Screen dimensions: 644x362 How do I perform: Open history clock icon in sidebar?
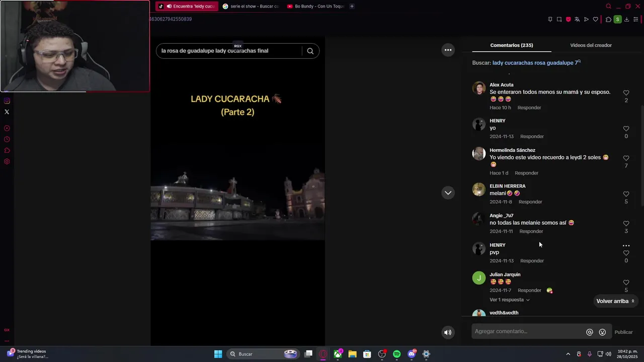tap(7, 139)
